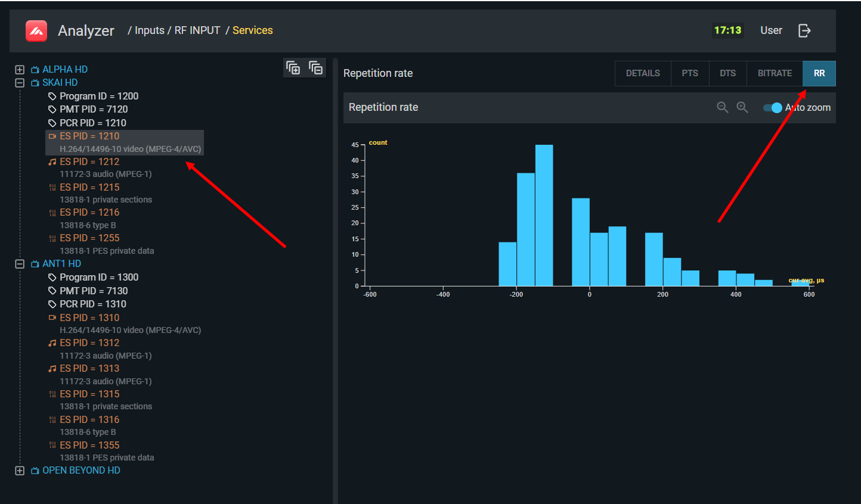Screen dimensions: 861x504
Task: Click the collapse all tree icon
Action: pos(315,68)
